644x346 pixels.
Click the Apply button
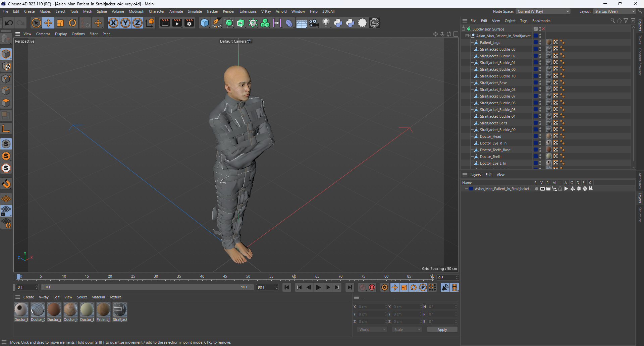coord(442,330)
